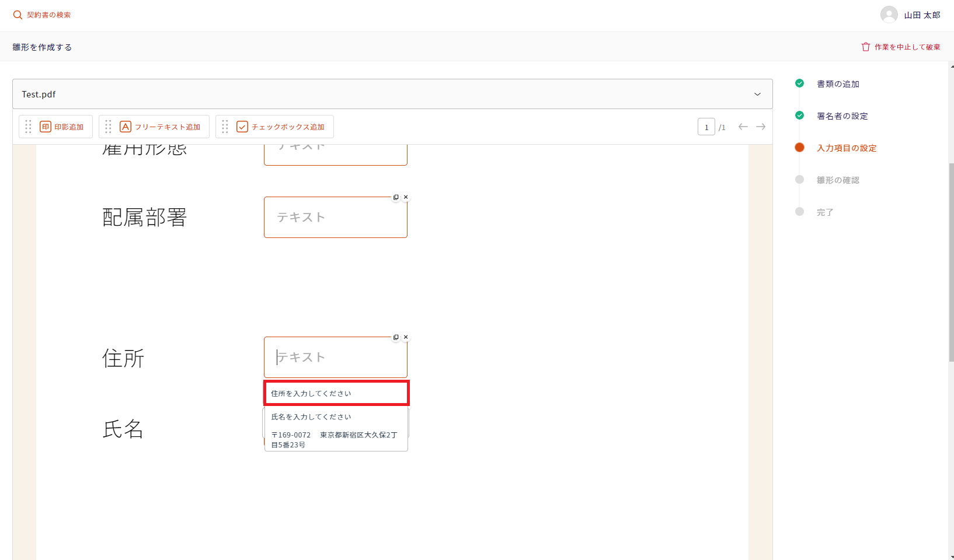Duplicate the 配属部署 text field
Viewport: 954px width, 560px height.
click(x=396, y=197)
